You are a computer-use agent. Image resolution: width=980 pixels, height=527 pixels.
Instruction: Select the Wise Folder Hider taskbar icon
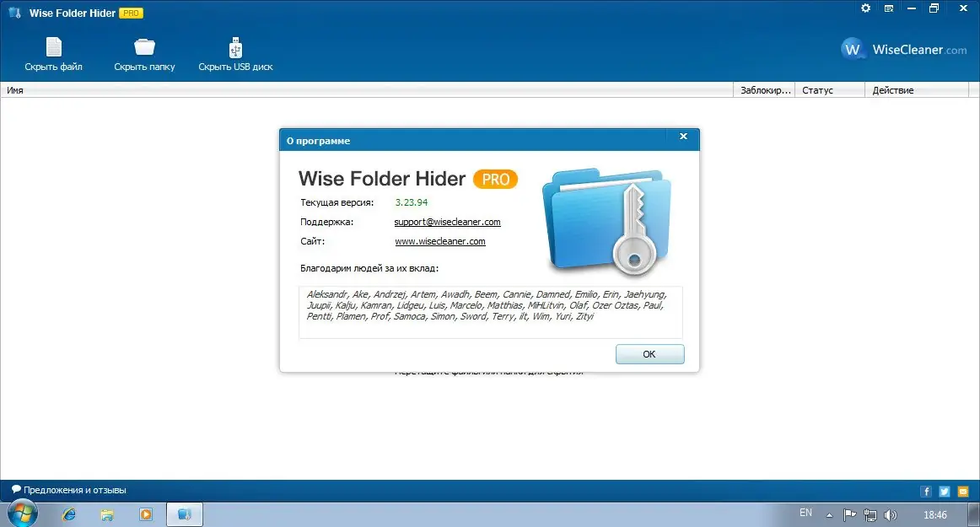point(185,514)
